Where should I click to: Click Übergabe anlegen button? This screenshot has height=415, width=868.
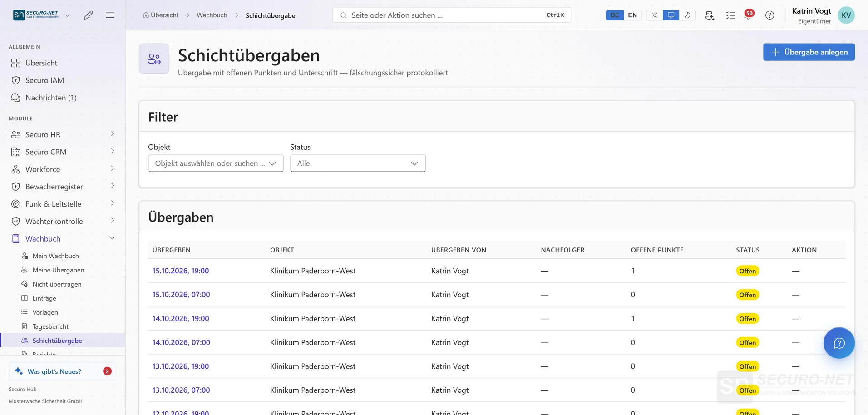[809, 52]
